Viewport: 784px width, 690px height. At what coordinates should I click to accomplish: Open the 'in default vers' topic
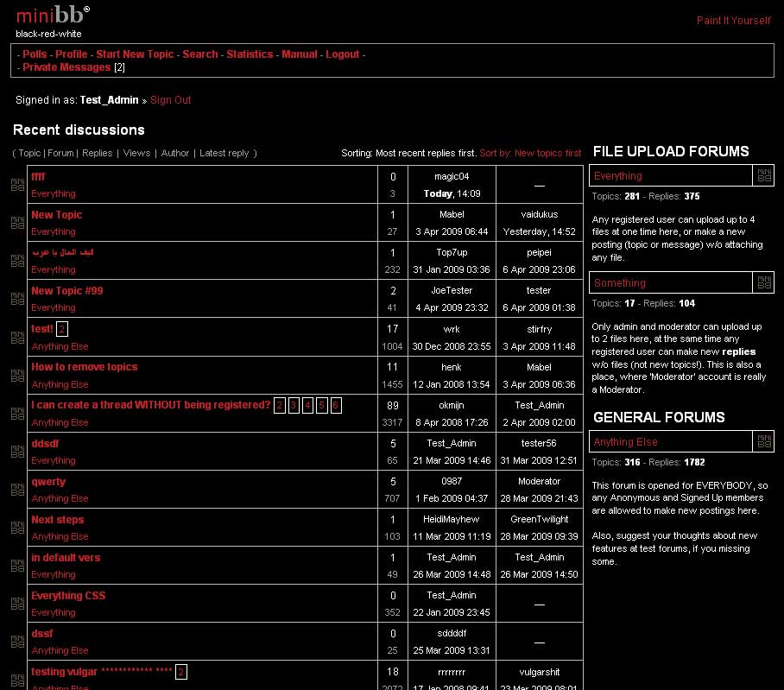pos(66,558)
